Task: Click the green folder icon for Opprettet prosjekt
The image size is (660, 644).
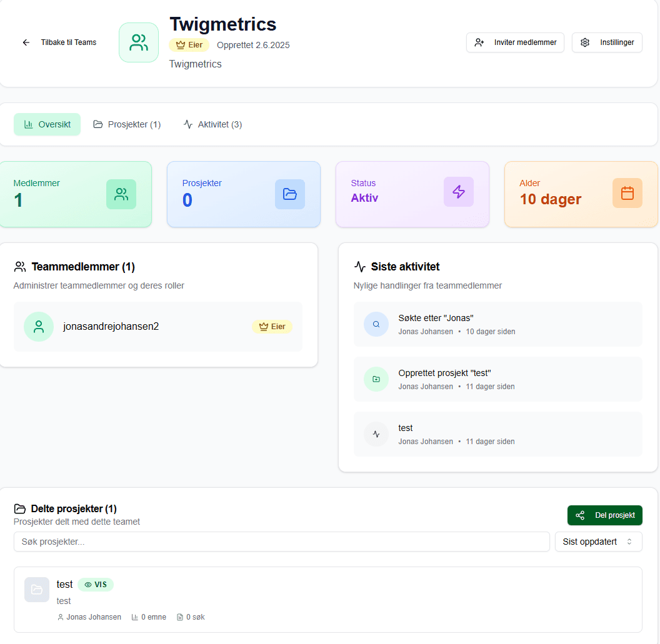Action: (376, 379)
